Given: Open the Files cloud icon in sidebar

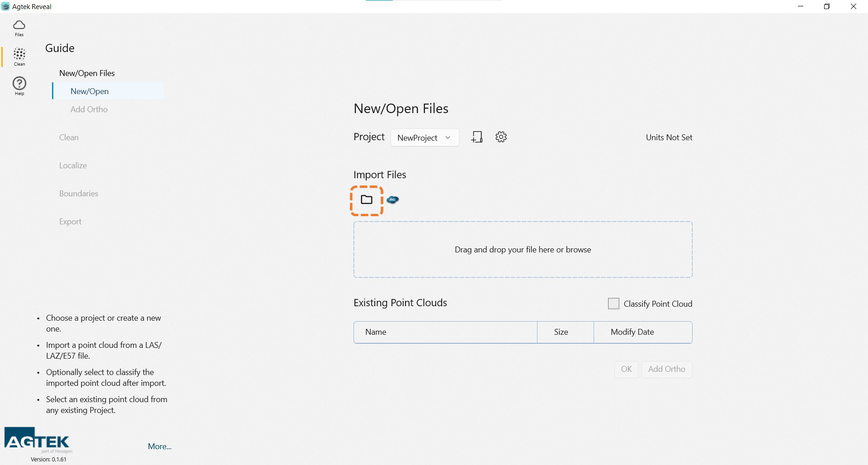Looking at the screenshot, I should 19,28.
